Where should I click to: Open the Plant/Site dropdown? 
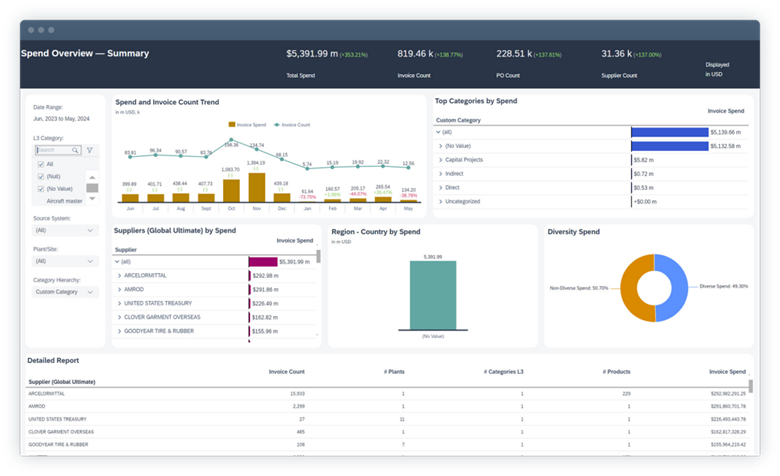coord(64,261)
